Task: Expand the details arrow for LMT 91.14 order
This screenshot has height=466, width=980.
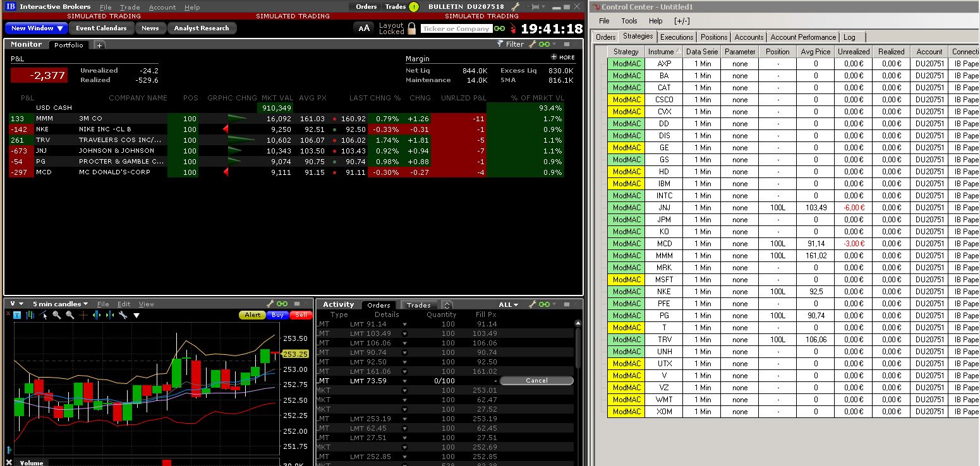Action: click(x=405, y=324)
